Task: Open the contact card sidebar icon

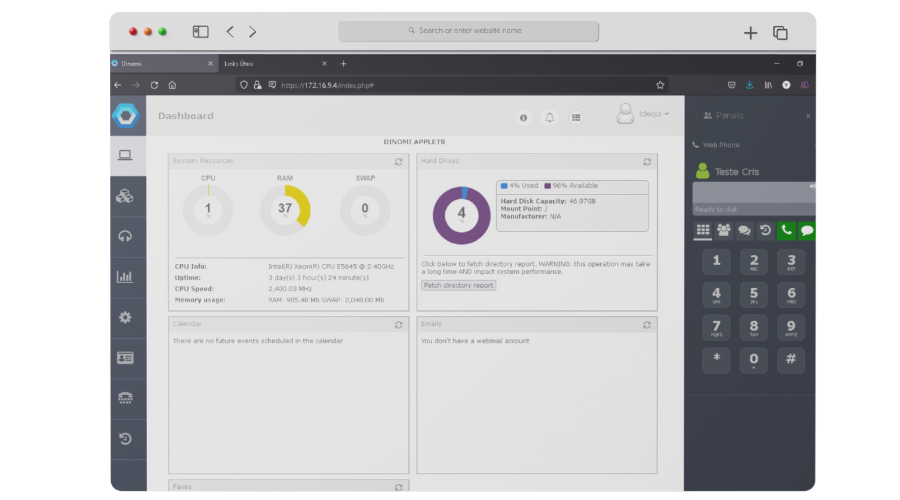Action: pyautogui.click(x=125, y=358)
